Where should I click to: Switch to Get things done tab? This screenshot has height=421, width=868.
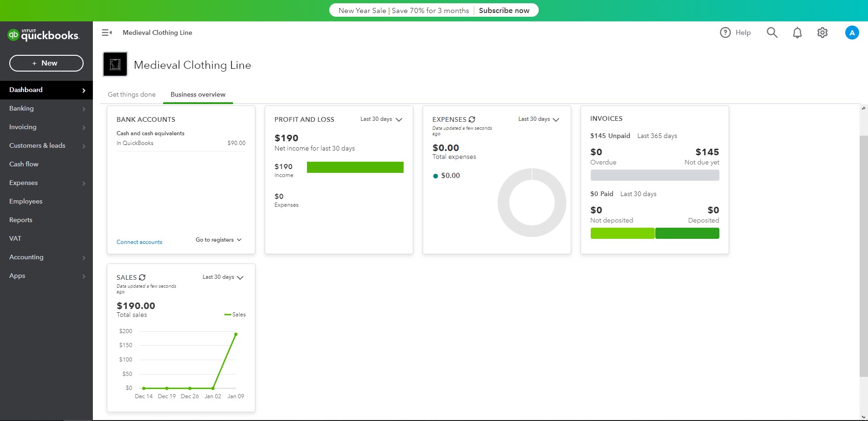132,94
